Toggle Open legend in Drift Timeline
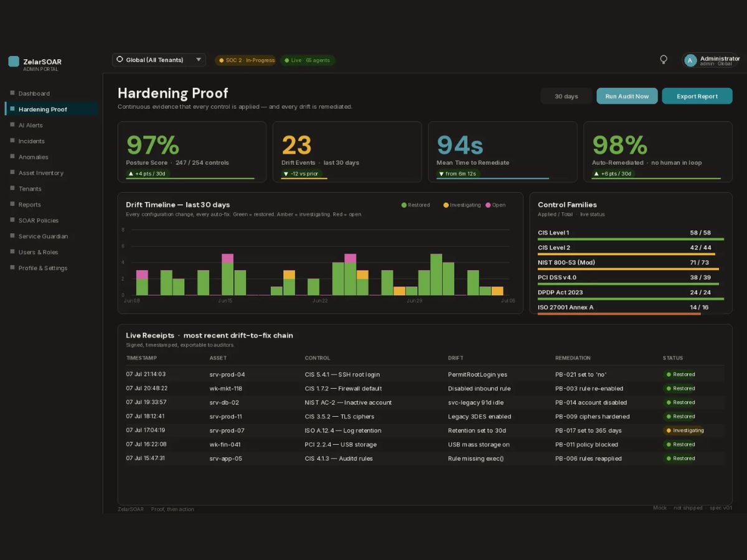 [x=496, y=205]
